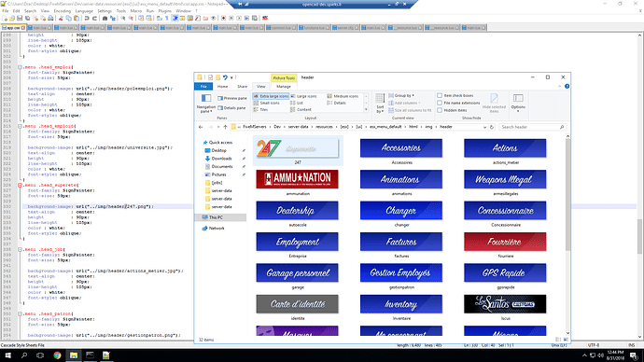This screenshot has height=362, width=644.
Task: Collapse the .menu .head_emploi code fold
Action: click(x=20, y=67)
